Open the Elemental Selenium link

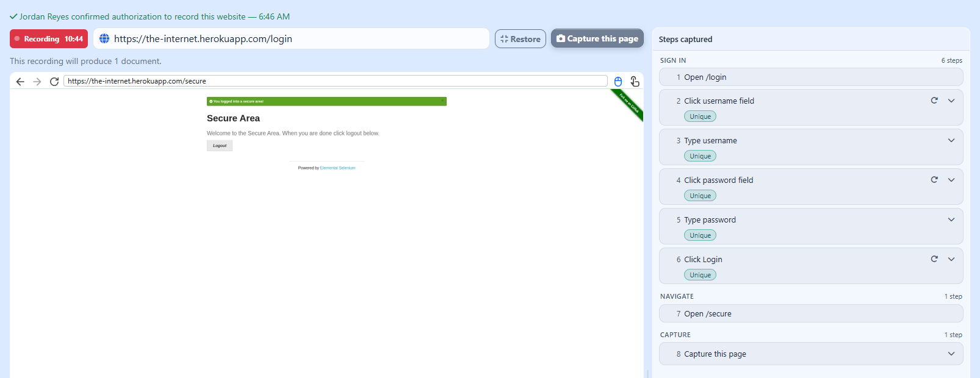click(337, 168)
